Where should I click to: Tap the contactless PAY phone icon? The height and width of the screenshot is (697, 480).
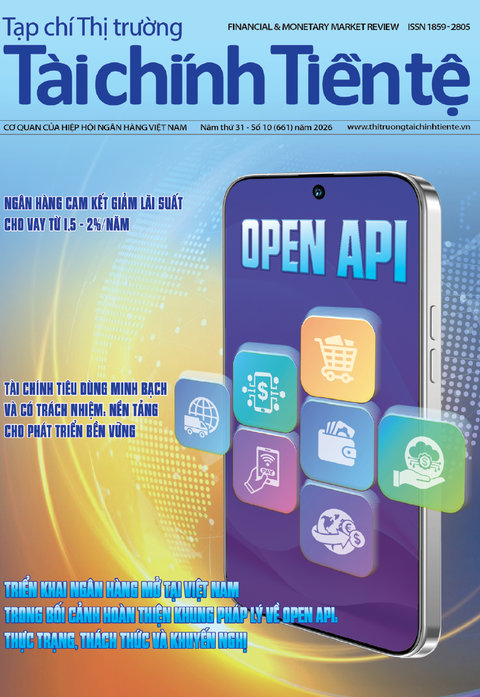pos(265,470)
